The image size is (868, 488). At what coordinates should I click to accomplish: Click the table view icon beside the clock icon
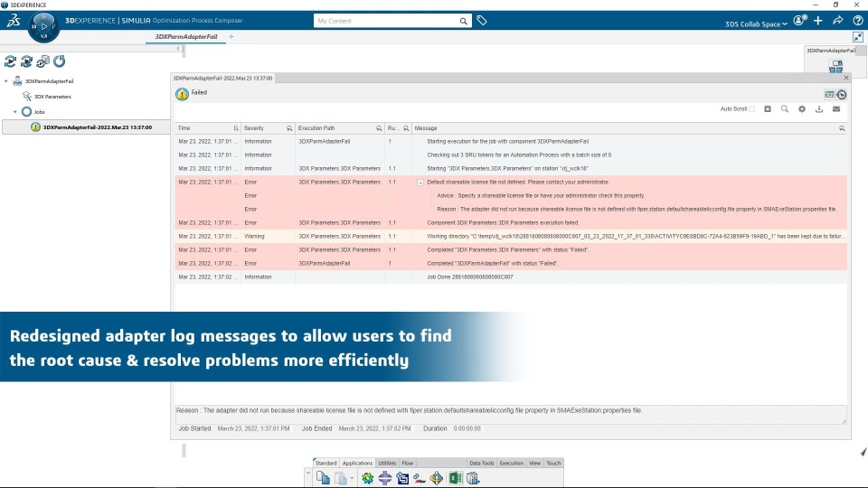point(829,95)
